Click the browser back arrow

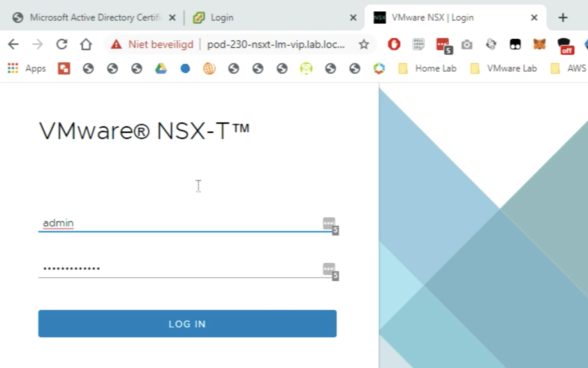point(13,44)
